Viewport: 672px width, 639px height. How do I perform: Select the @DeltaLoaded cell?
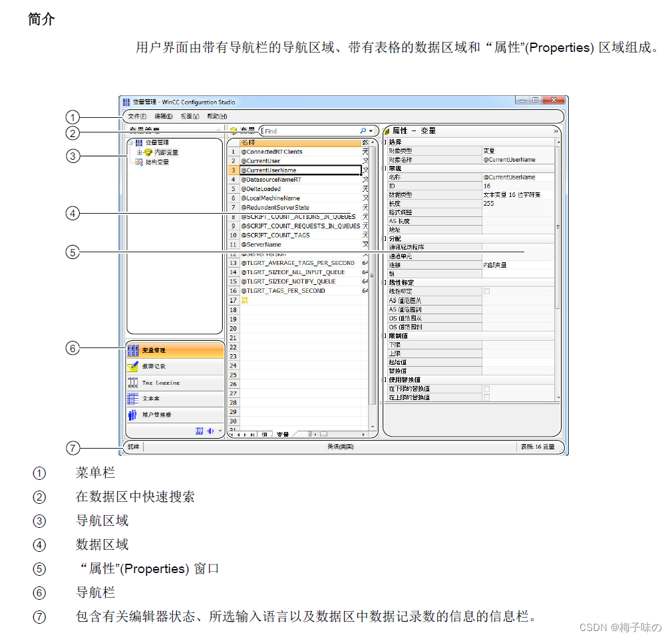(299, 188)
